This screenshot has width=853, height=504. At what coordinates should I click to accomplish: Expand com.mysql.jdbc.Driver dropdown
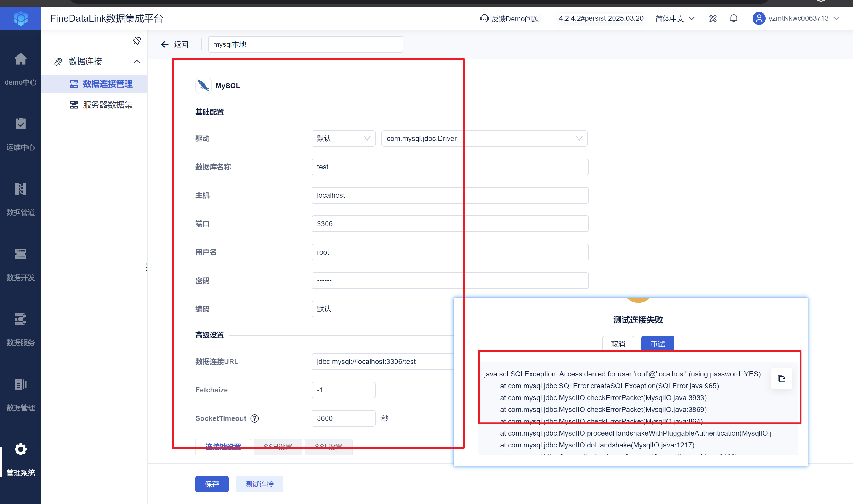[484, 139]
